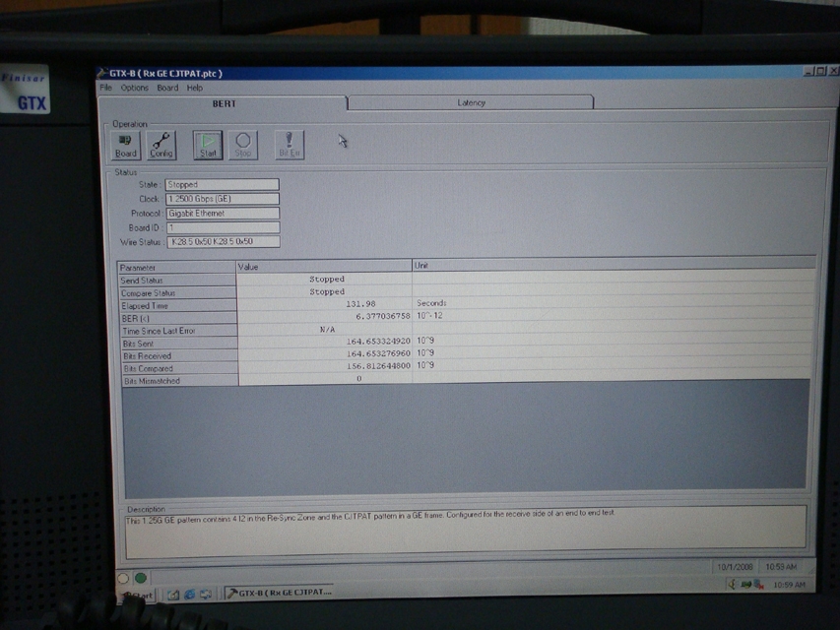Click the white status indicator circle
Screen dimensions: 840x630
(x=123, y=578)
